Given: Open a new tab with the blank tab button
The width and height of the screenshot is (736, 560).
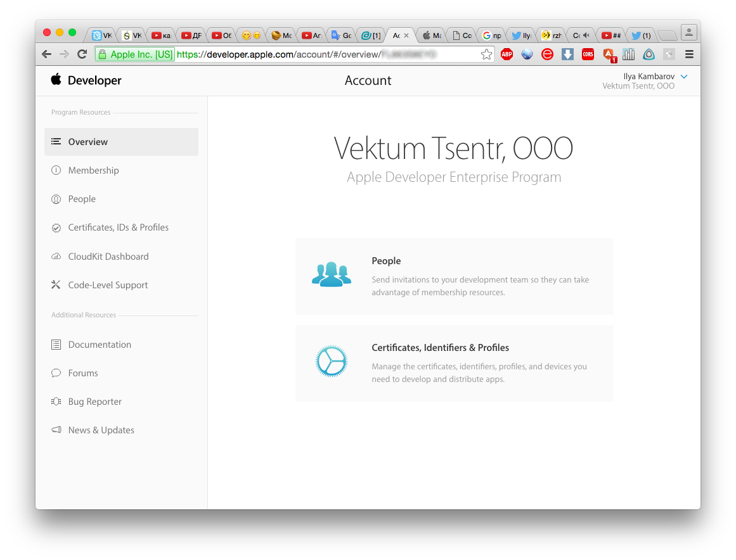Looking at the screenshot, I should (x=667, y=35).
